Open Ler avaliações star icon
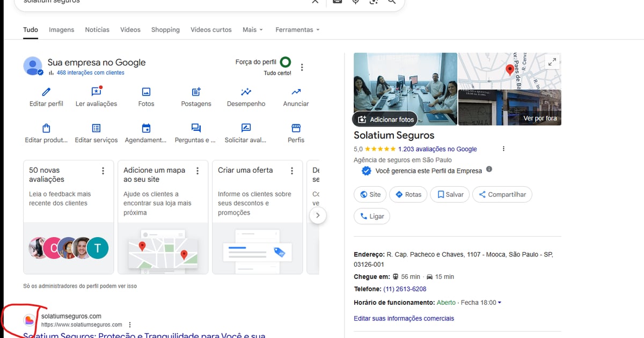The width and height of the screenshot is (644, 338). click(96, 92)
